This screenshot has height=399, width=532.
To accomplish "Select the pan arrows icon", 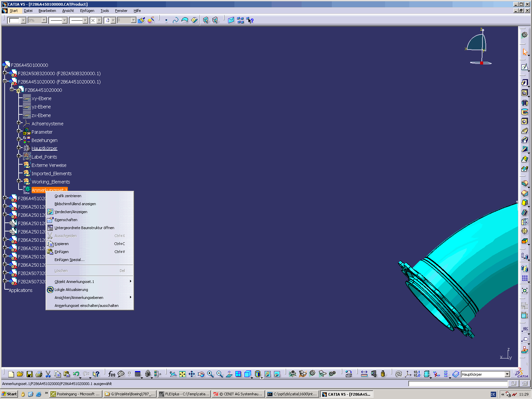I will 192,374.
